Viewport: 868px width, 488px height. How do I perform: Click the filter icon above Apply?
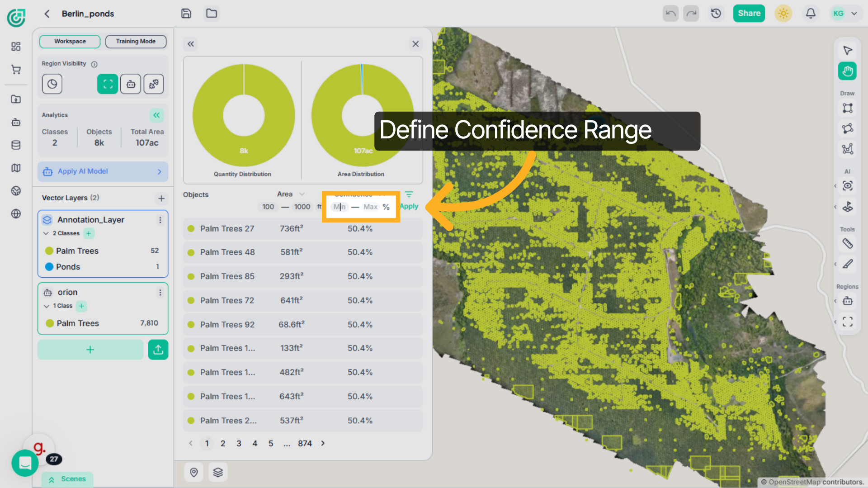coord(409,194)
